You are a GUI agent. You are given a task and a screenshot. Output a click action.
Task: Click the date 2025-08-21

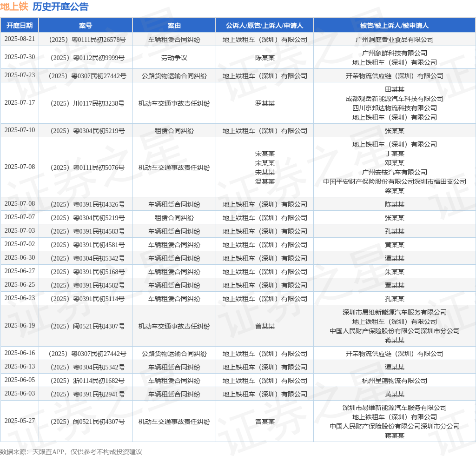[20, 39]
